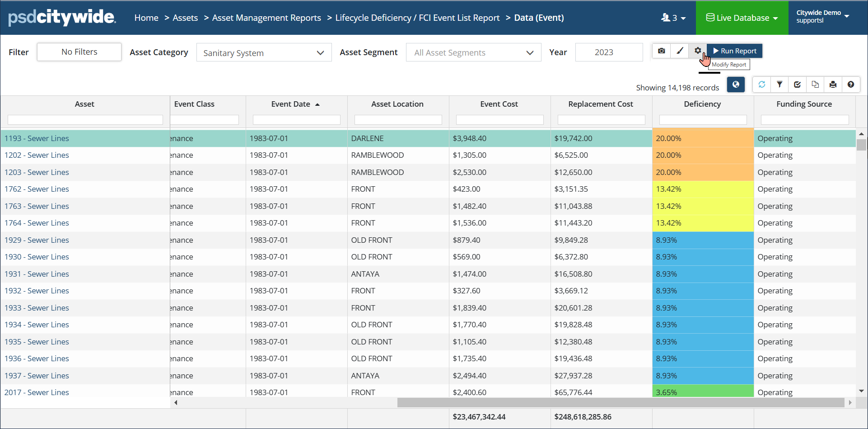Screen dimensions: 868x429
Task: Click the globe map view button
Action: coord(736,85)
